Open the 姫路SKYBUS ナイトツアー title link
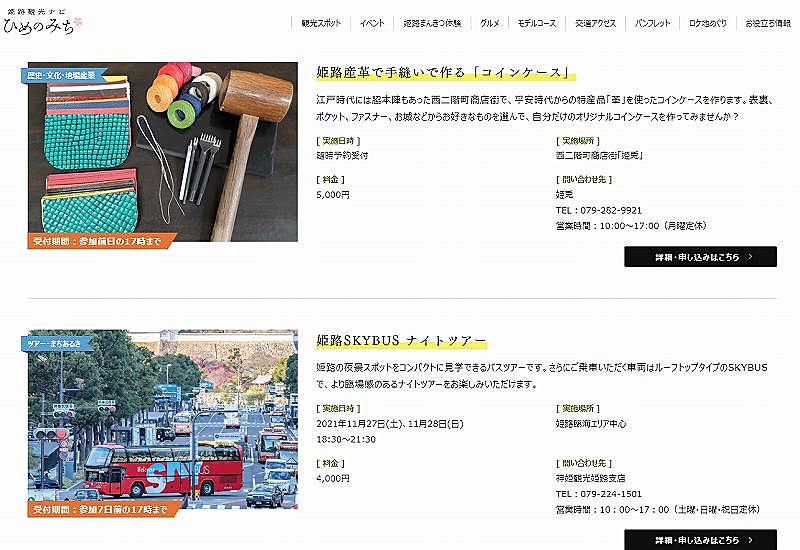The image size is (800, 550). [x=401, y=340]
